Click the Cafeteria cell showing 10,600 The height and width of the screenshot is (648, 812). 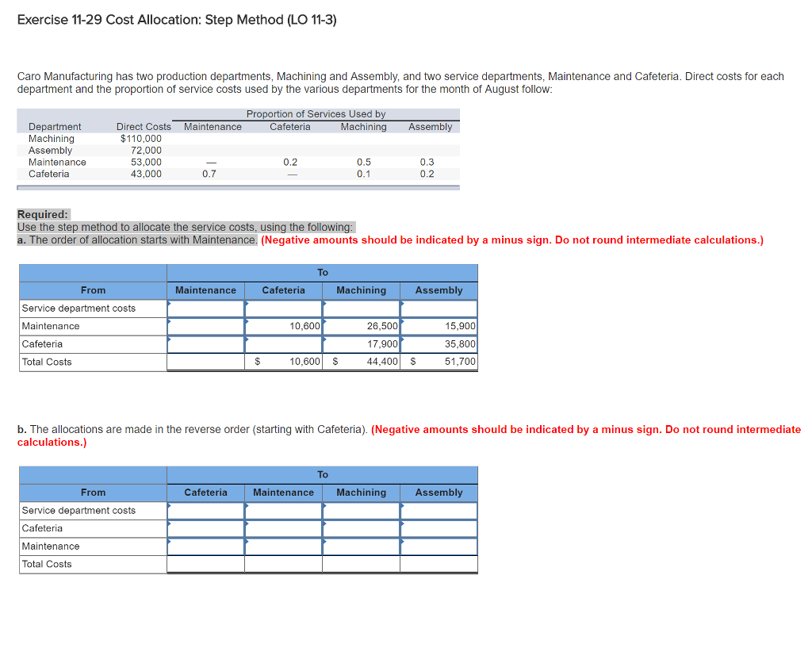point(283,326)
